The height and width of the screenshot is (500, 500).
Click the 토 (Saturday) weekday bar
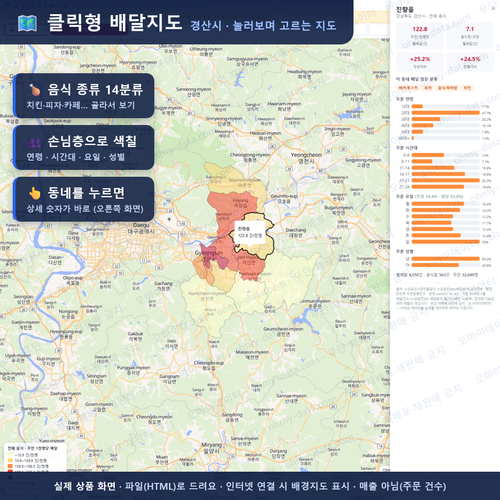pos(436,235)
